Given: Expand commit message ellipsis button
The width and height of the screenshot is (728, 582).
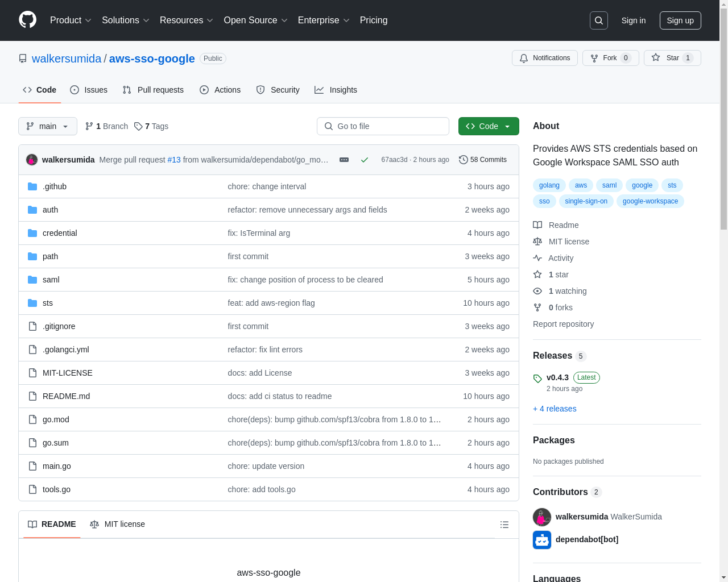Looking at the screenshot, I should [x=344, y=160].
